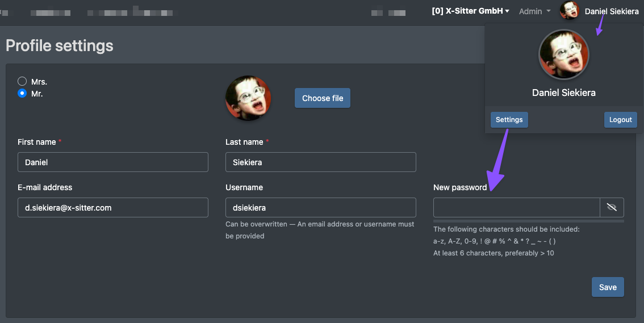Click into the Last name field
The image size is (644, 323).
[321, 162]
